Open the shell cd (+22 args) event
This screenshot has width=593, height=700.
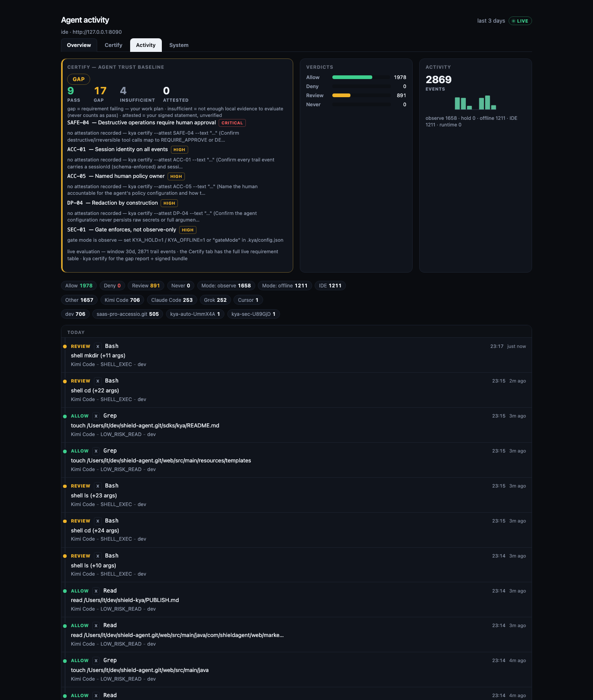tap(296, 390)
